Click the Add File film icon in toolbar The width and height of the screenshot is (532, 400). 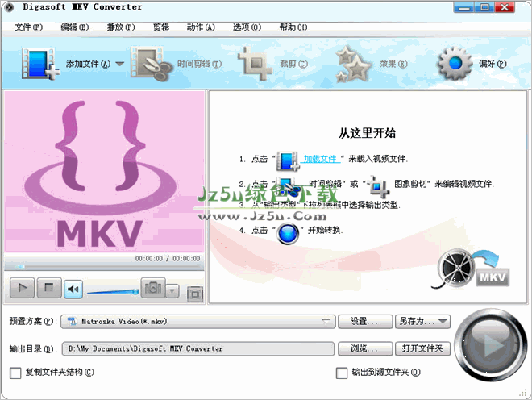click(x=40, y=64)
